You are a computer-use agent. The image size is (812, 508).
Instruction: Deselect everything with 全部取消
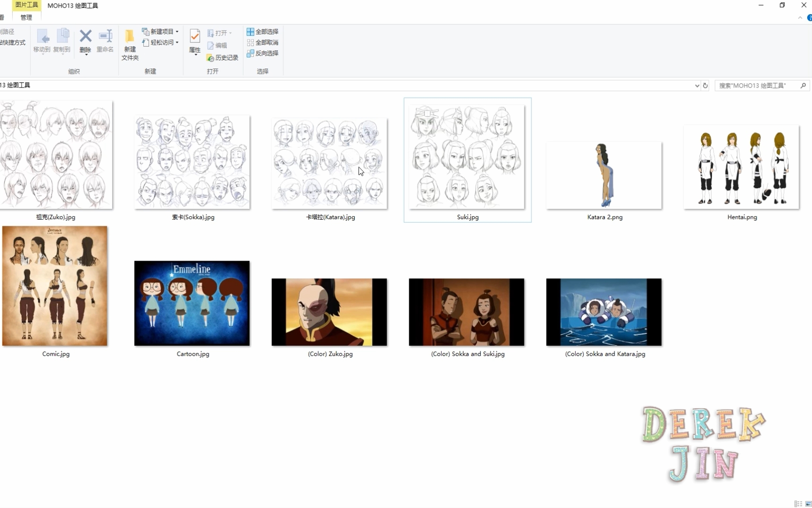point(263,42)
